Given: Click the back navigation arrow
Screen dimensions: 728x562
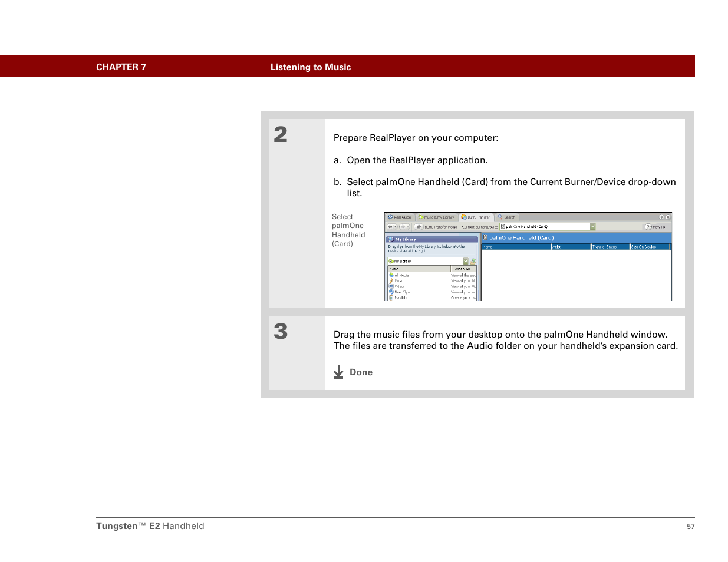Looking at the screenshot, I should pyautogui.click(x=392, y=227).
